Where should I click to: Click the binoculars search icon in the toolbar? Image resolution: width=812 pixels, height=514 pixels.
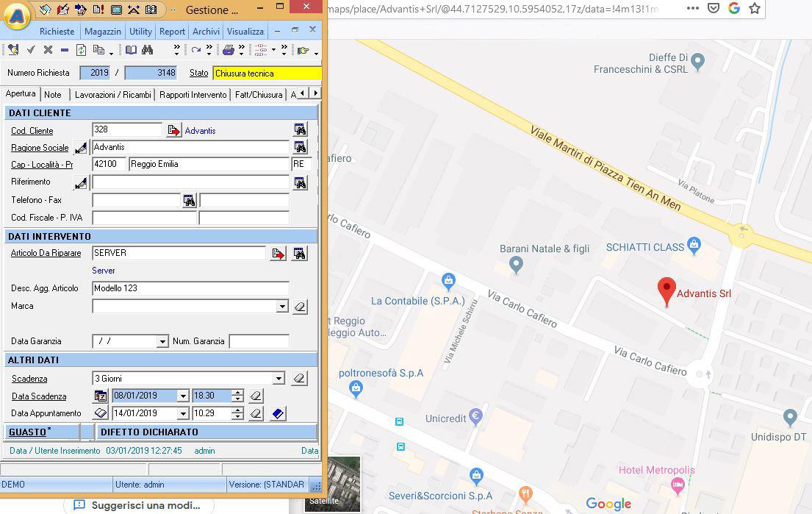point(148,51)
